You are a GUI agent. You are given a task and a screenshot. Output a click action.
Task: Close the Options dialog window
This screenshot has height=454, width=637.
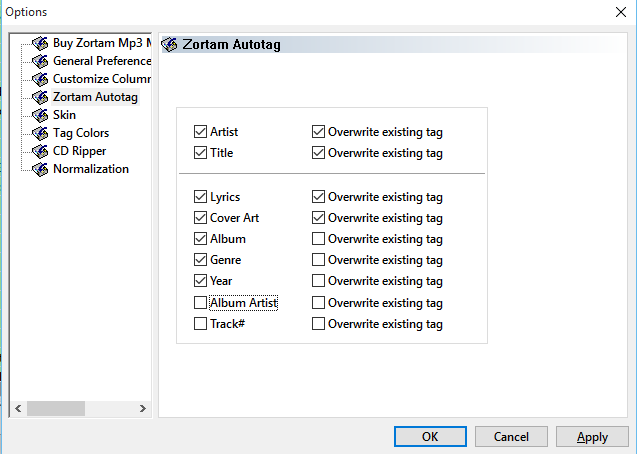(x=614, y=12)
